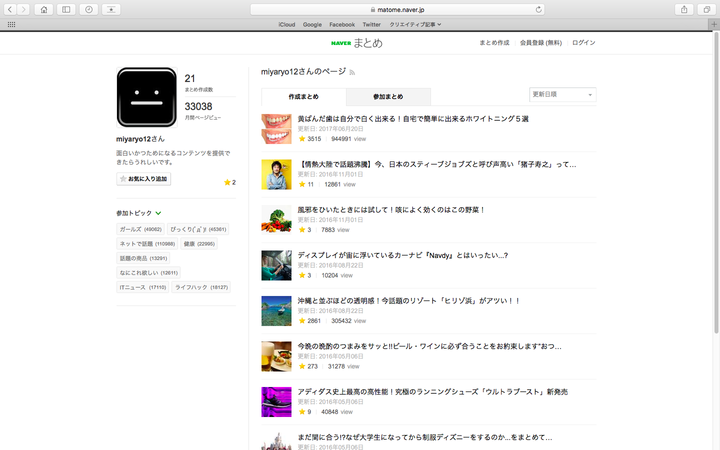The height and width of the screenshot is (450, 720).
Task: Click the address bar matome.naver.jp
Action: pos(397,9)
